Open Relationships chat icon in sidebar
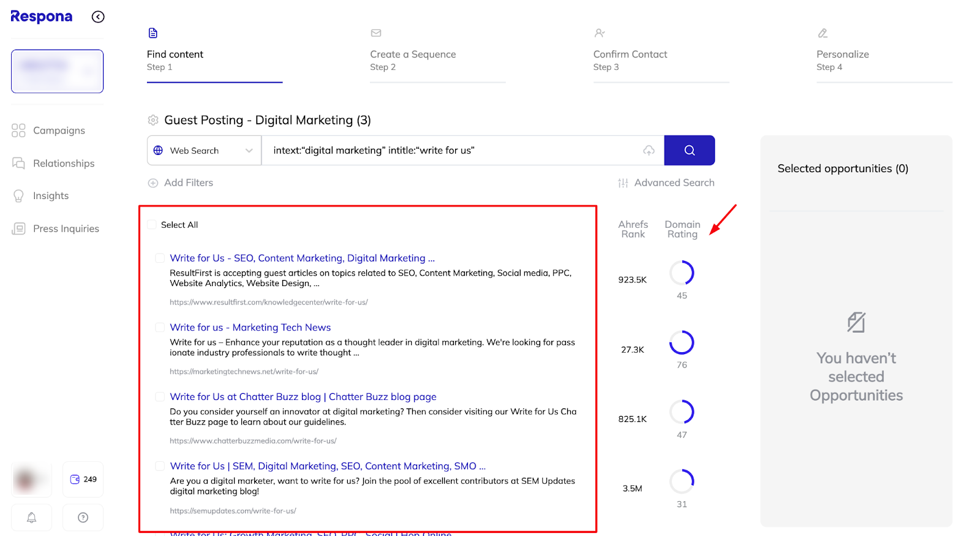980x536 pixels. tap(18, 163)
